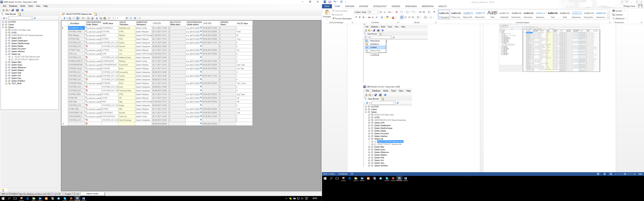The image size is (644, 201).
Task: Toggle paragraph marks display in Word
Action: click(434, 12)
